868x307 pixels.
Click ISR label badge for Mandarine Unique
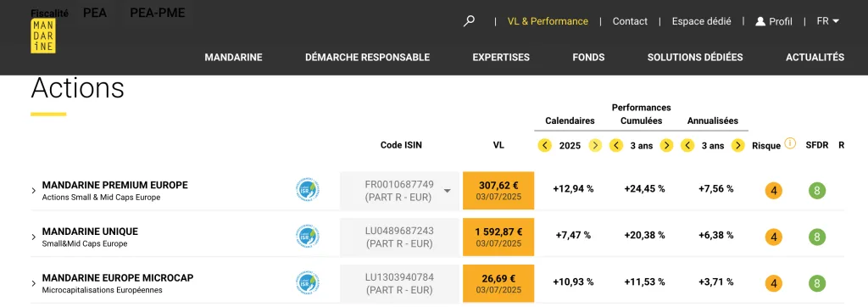(x=309, y=236)
